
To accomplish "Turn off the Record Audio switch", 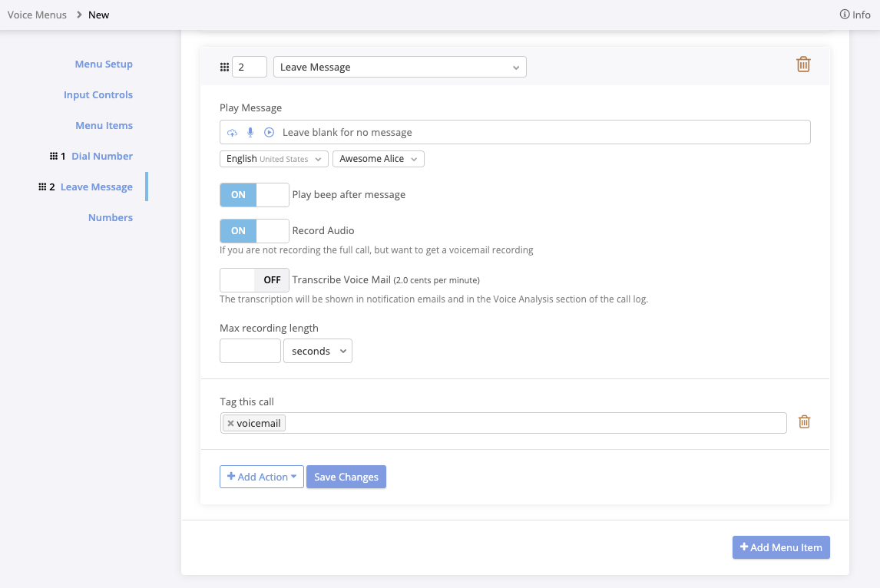I will 254,231.
